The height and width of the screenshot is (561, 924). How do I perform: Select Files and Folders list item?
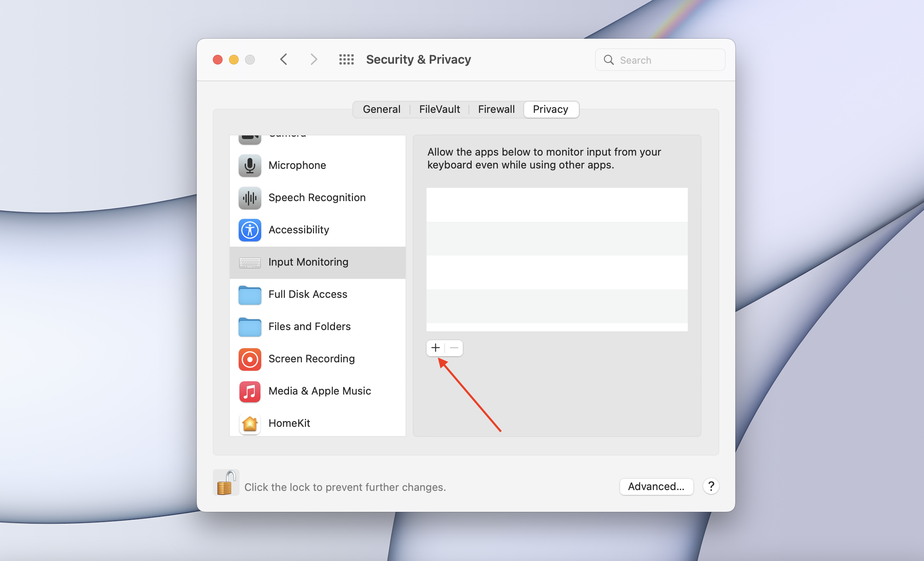click(x=310, y=326)
